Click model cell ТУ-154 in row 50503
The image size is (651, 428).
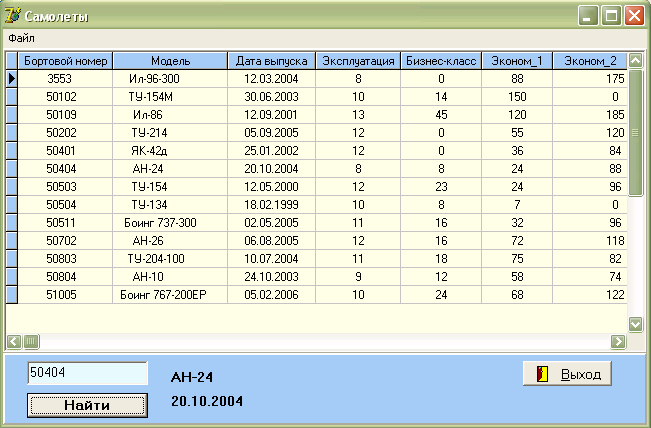[x=170, y=187]
